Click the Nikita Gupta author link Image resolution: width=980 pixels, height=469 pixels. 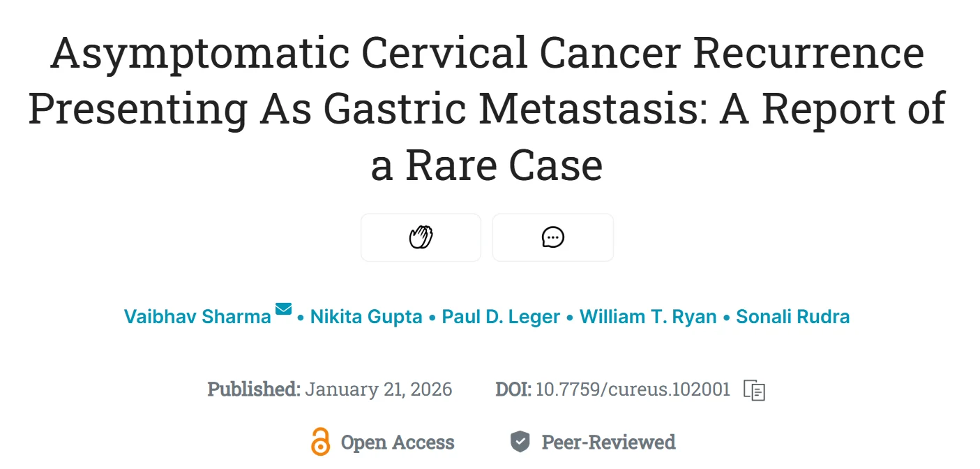(x=368, y=316)
